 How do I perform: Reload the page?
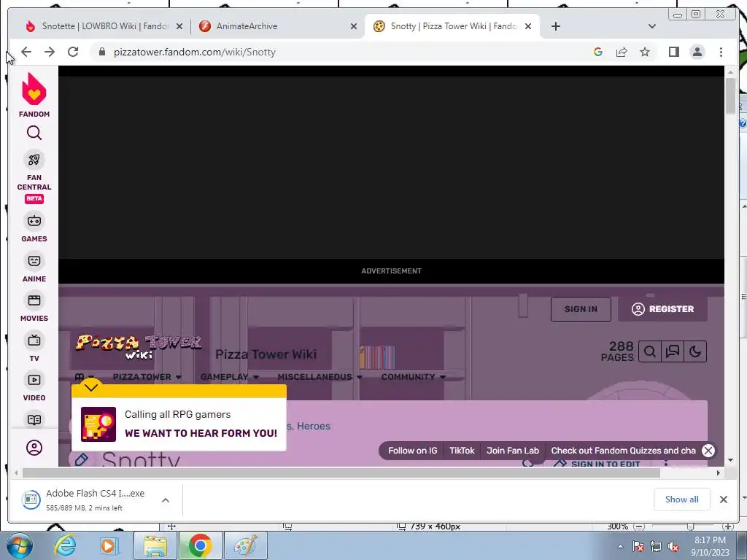[x=73, y=52]
